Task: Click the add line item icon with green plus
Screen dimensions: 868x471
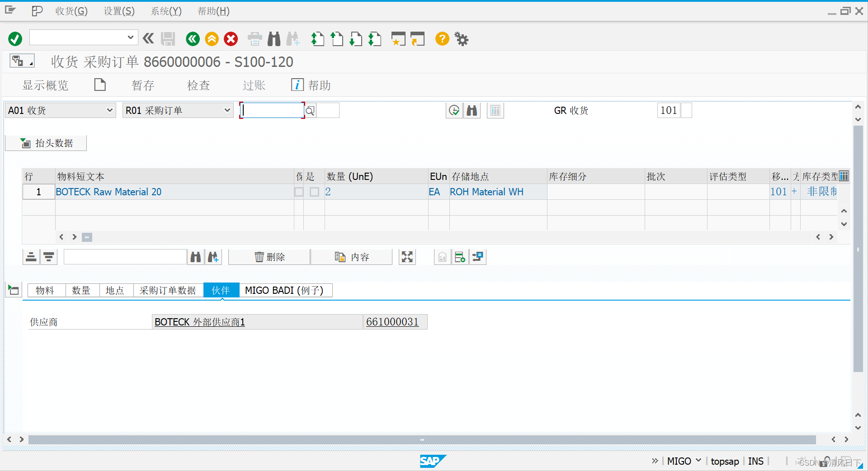Action: [460, 257]
